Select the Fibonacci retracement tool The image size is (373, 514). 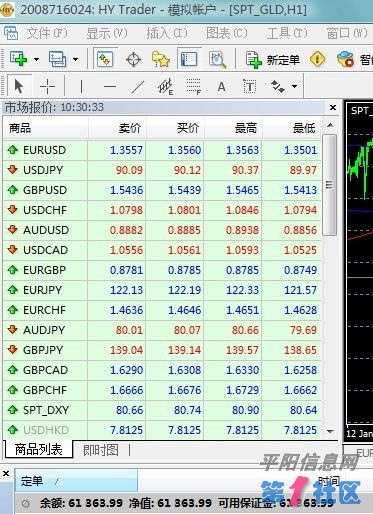(x=193, y=87)
